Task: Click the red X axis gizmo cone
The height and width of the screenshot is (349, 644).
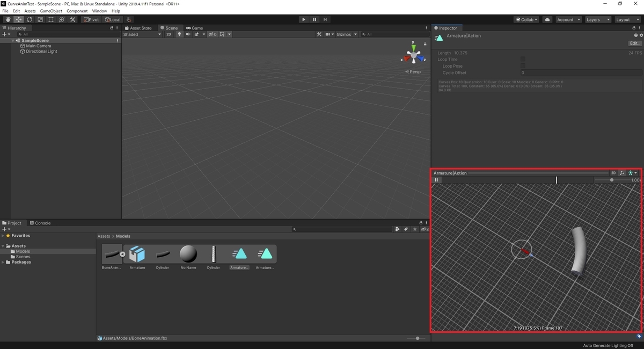Action: [407, 59]
